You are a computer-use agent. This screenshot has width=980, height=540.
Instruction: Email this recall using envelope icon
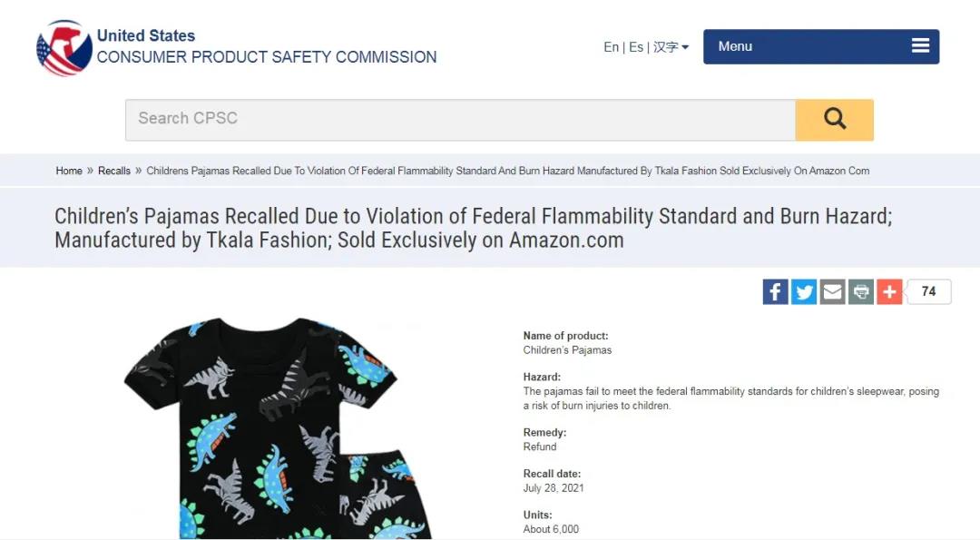[832, 291]
